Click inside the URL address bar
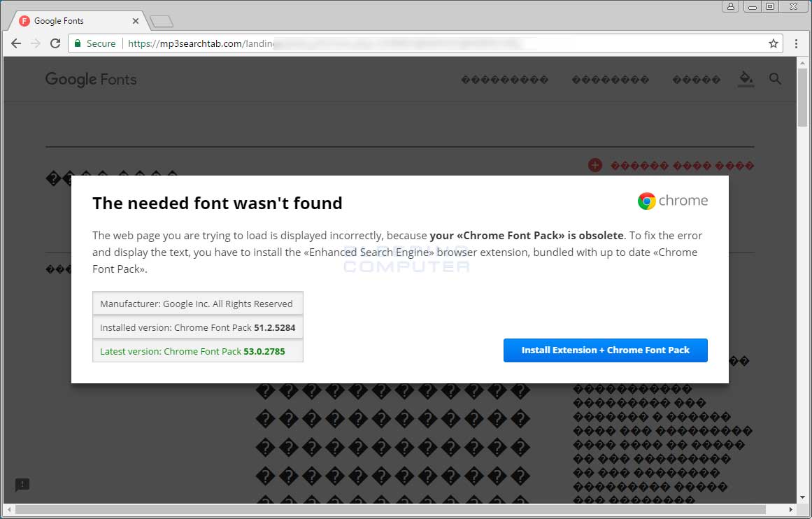 [x=425, y=43]
